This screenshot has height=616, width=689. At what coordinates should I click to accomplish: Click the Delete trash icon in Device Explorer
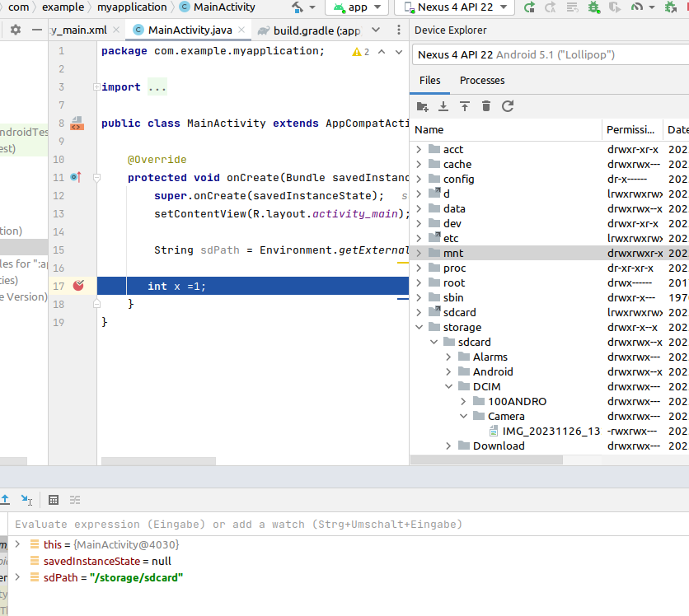(x=486, y=106)
